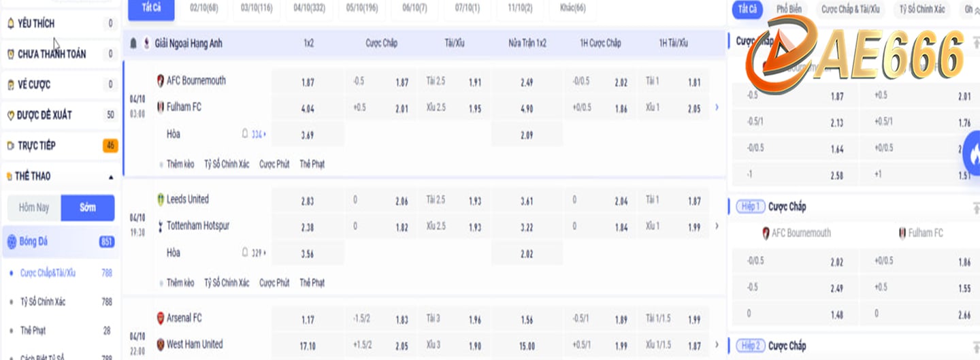Expand more markets for Bournemouth vs Fulham
Image resolution: width=980 pixels, height=360 pixels.
(x=717, y=108)
